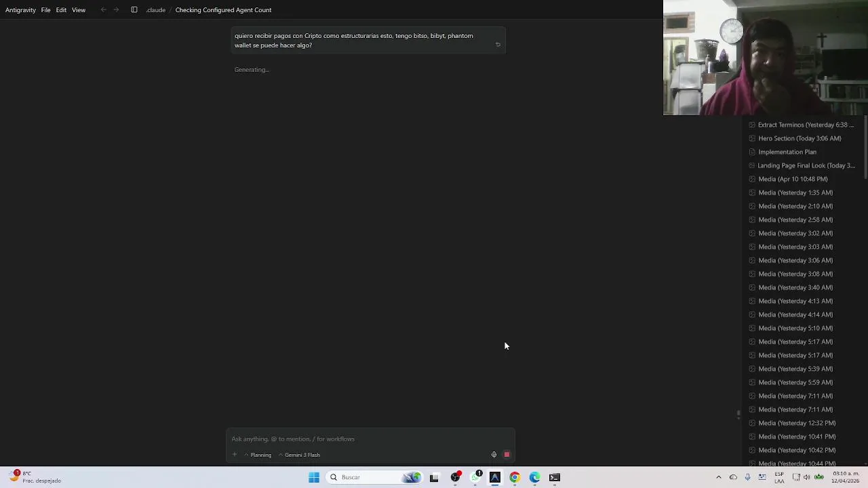Open the Edit menu

click(x=61, y=9)
